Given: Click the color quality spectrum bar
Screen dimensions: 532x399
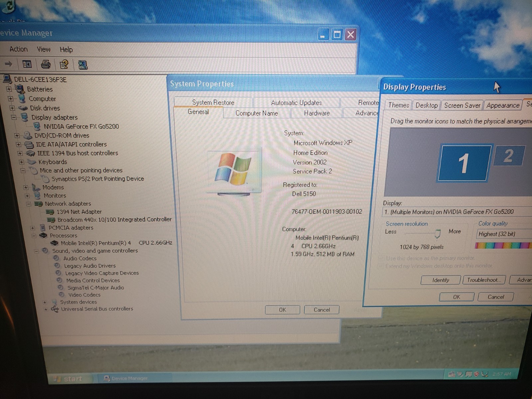Looking at the screenshot, I should [x=503, y=246].
